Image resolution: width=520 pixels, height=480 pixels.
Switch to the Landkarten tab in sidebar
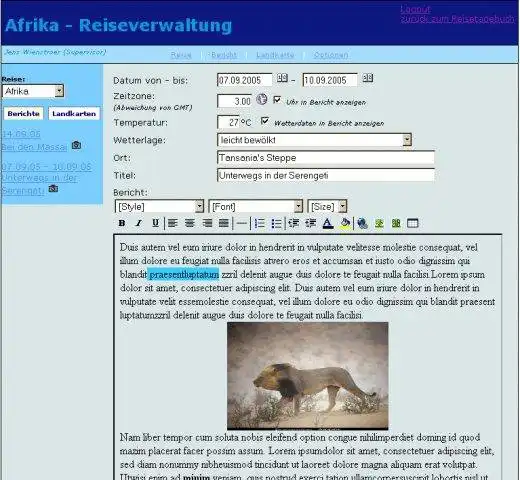[x=74, y=114]
